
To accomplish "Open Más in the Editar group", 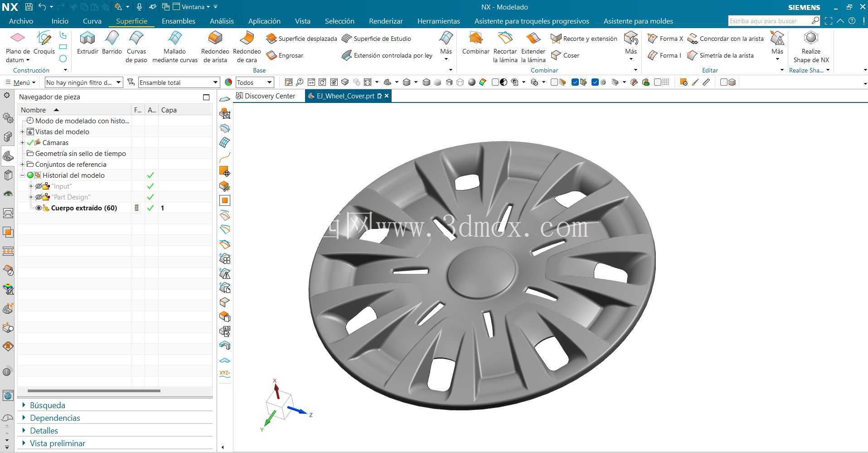I will (777, 47).
